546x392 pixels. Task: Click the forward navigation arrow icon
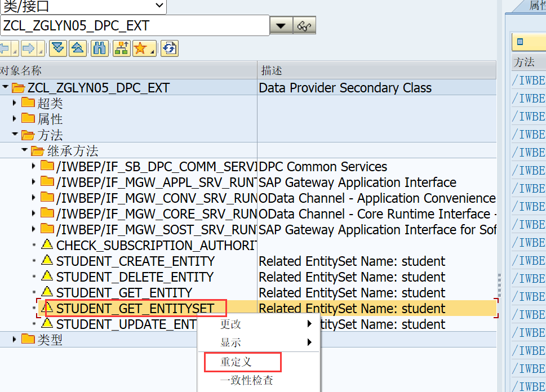(x=29, y=48)
